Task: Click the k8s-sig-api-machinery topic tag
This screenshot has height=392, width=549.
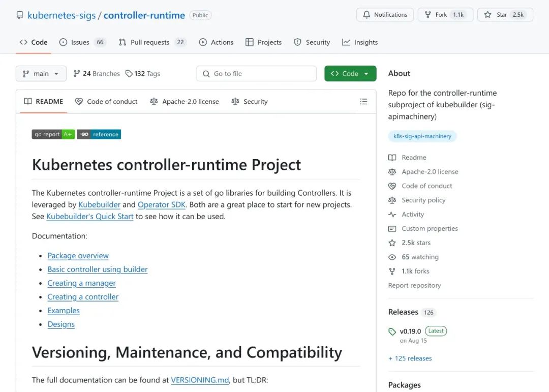Action: [422, 136]
